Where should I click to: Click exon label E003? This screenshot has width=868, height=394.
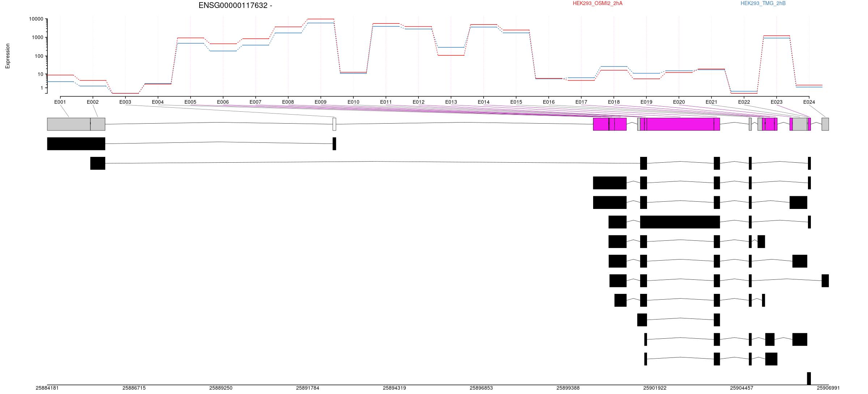point(125,102)
